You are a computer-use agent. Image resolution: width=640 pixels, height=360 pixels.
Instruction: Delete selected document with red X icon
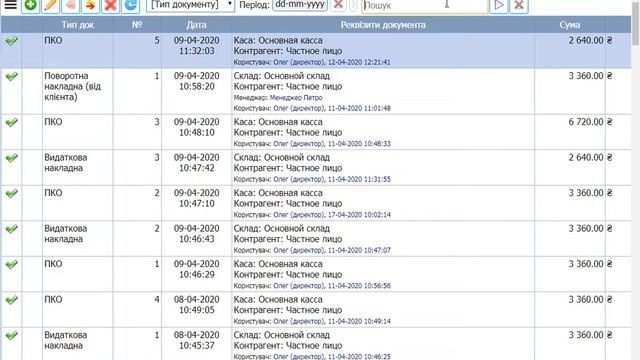pyautogui.click(x=110, y=5)
